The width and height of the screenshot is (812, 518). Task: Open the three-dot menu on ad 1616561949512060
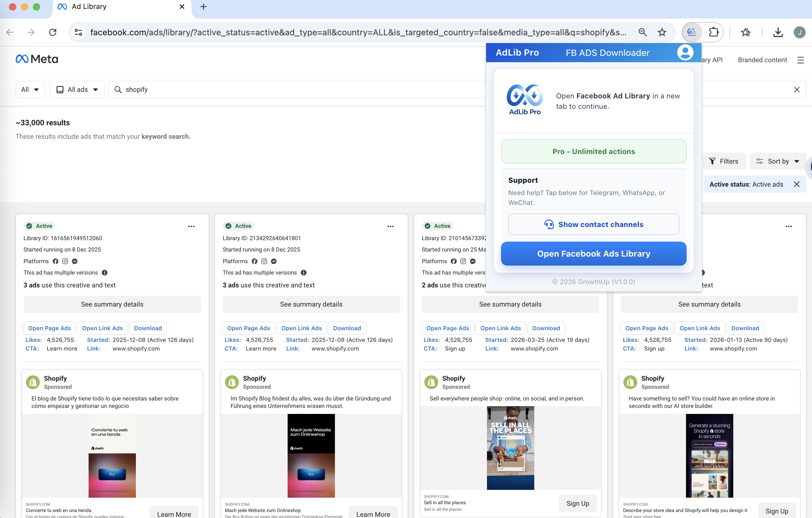point(191,226)
